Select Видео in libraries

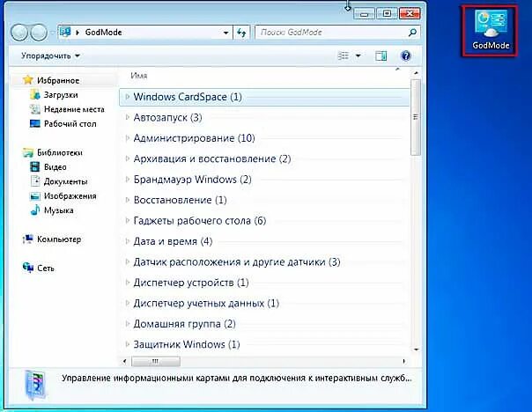point(55,167)
